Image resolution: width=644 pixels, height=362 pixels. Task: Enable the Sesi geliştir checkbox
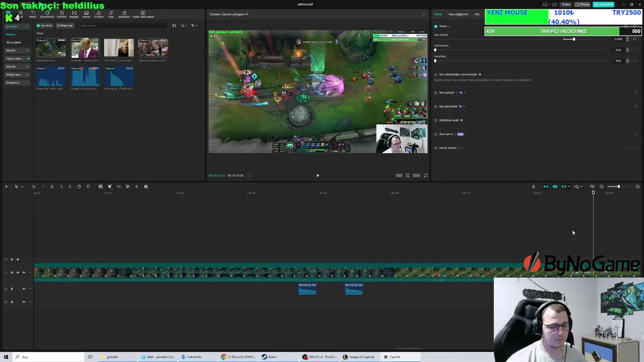436,93
